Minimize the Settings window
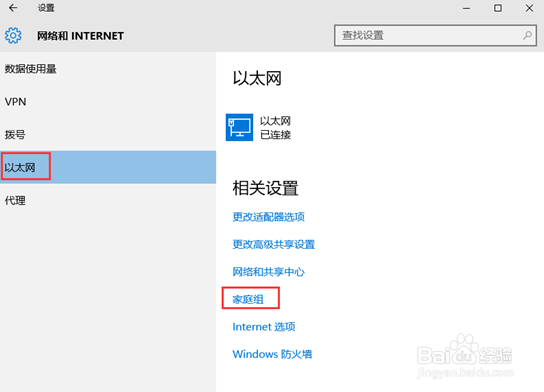Image resolution: width=544 pixels, height=392 pixels. click(x=467, y=8)
